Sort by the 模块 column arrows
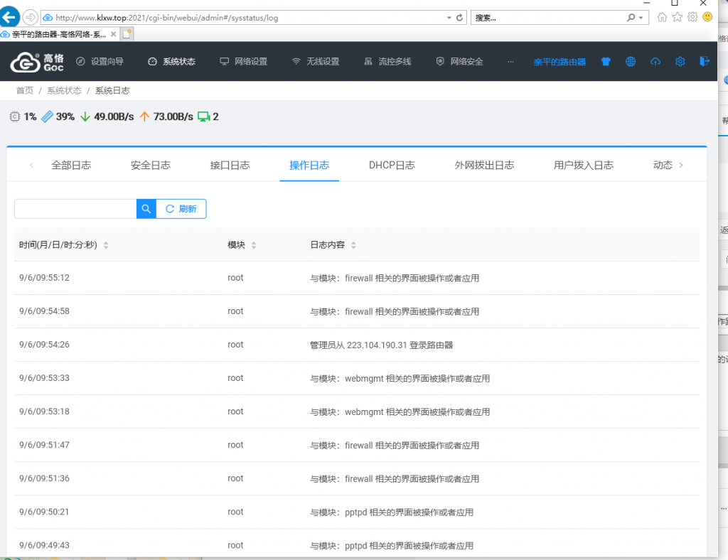 (254, 245)
